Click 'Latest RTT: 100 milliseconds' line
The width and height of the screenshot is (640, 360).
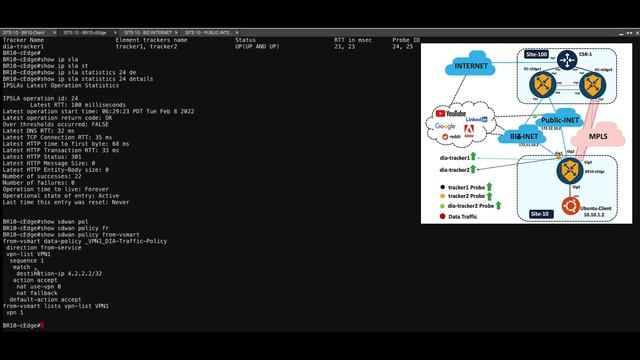(78, 105)
